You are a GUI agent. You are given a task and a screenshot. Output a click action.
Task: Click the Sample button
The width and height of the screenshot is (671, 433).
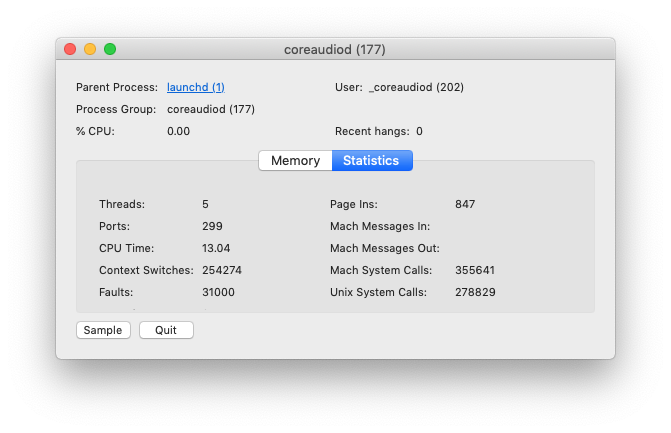[x=103, y=330]
